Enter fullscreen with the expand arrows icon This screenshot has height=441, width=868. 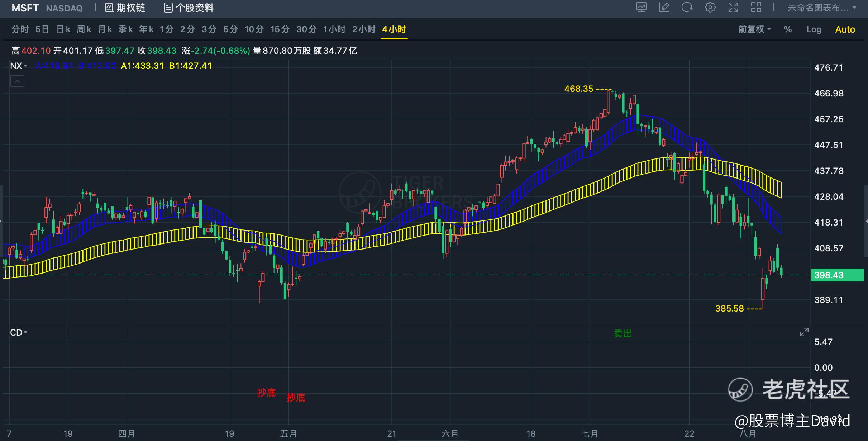click(733, 8)
